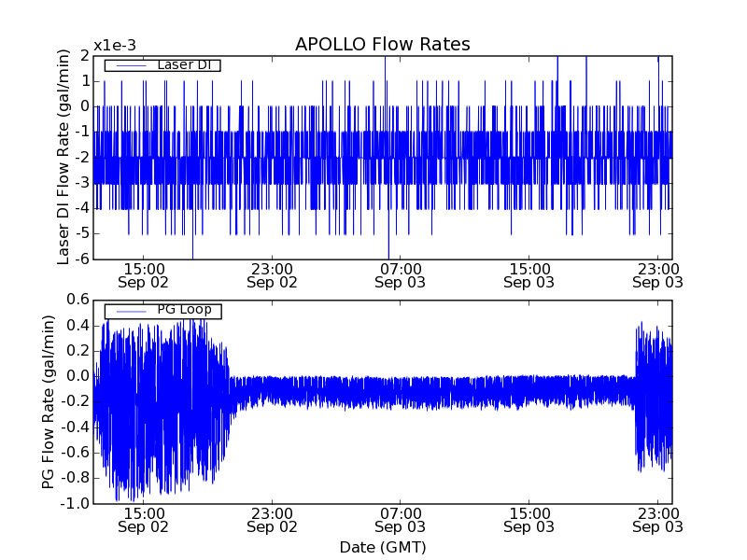747x560 pixels.
Task: Click the Laser DI legend label
Action: click(184, 64)
